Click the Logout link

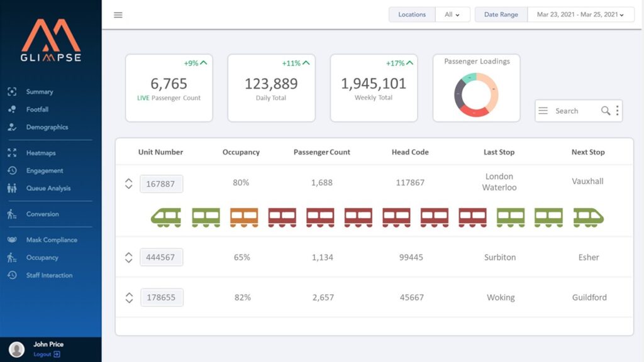point(42,354)
